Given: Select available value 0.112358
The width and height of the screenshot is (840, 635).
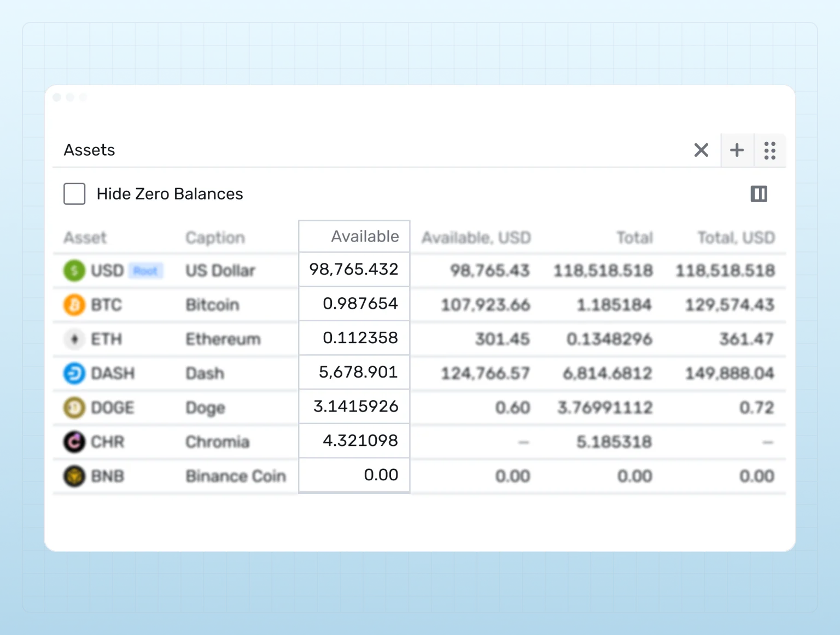Looking at the screenshot, I should pyautogui.click(x=360, y=338).
